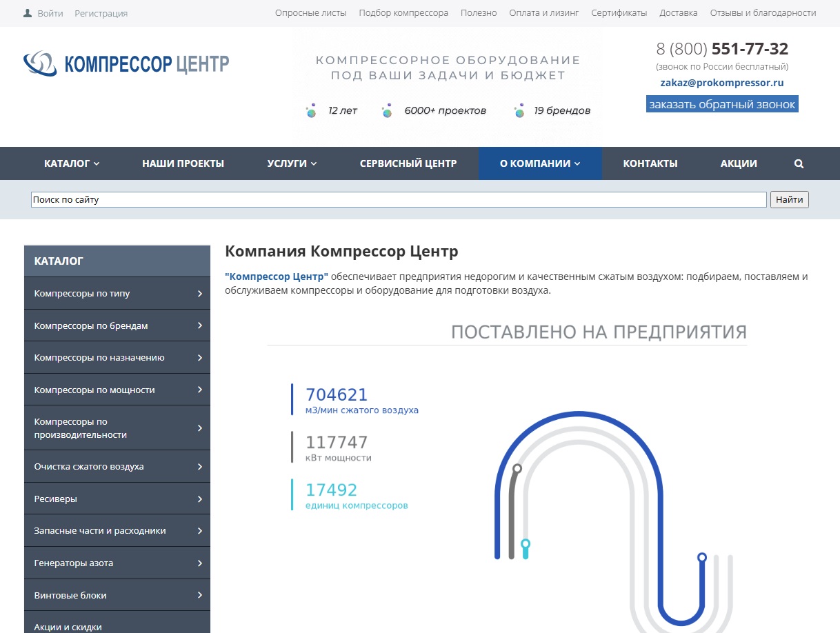Open Оплата и лизинг link
Screen dimensions: 840x633
(x=544, y=13)
